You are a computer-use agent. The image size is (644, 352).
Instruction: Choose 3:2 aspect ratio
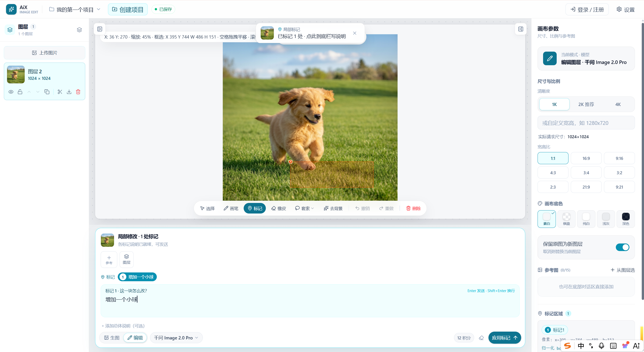coord(619,173)
